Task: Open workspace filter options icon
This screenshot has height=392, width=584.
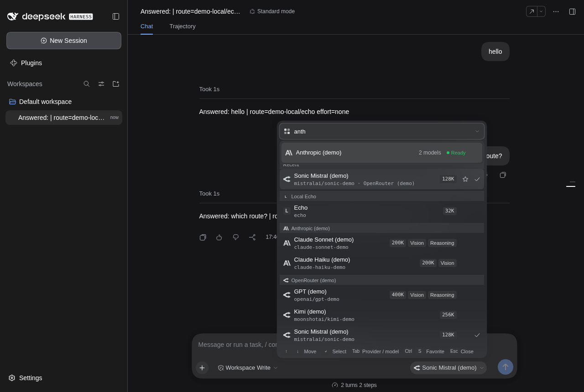Action: 101,84
